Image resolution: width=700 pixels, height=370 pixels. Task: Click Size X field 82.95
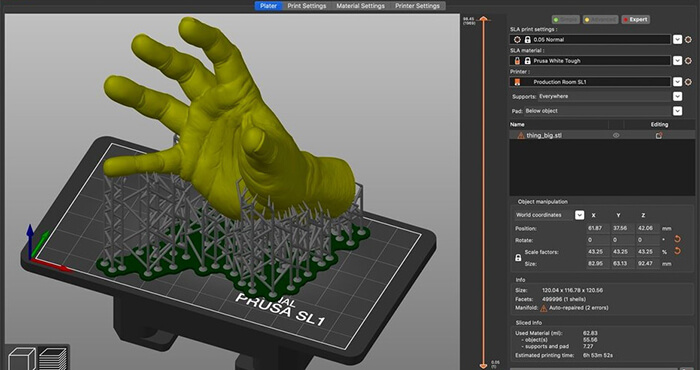coord(598,264)
